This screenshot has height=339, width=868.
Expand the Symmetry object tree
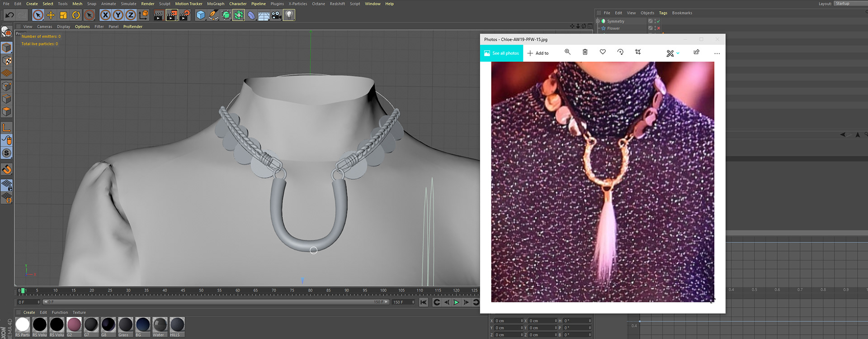pos(598,21)
